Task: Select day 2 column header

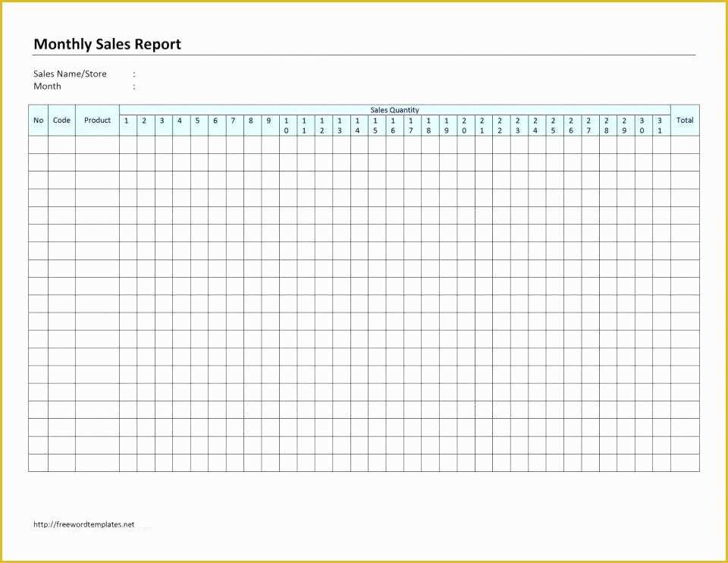Action: [x=146, y=125]
